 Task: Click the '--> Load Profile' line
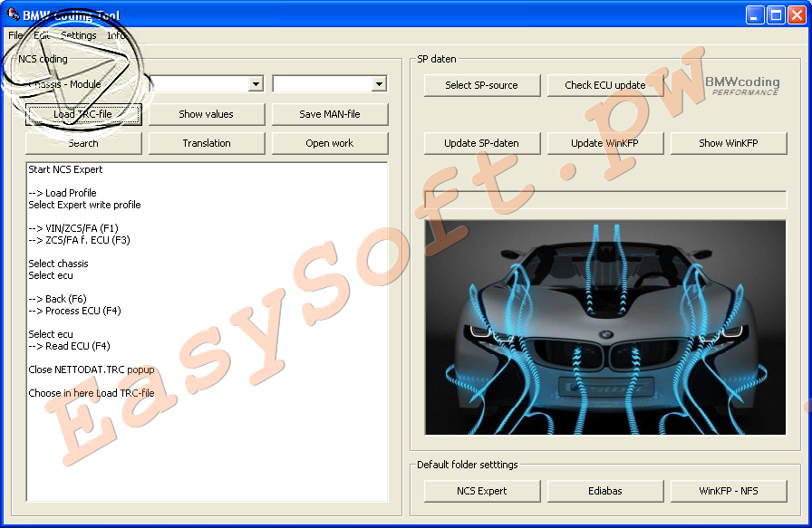[63, 193]
